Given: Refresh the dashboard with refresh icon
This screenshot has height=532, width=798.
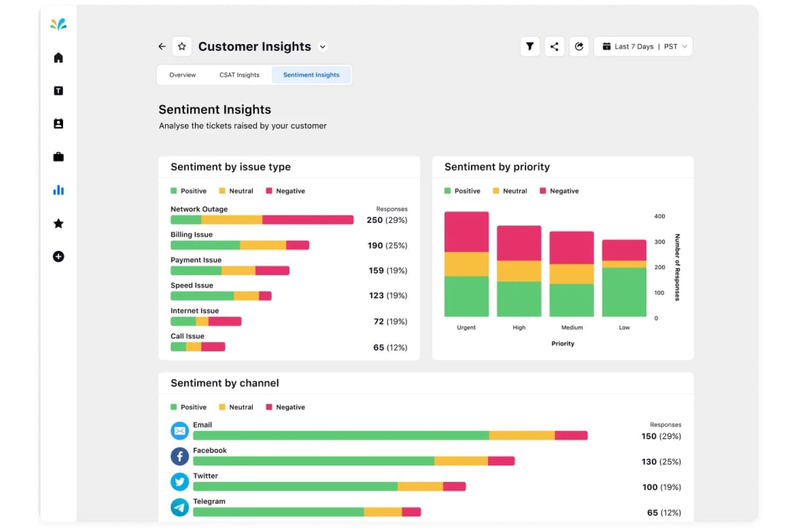Looking at the screenshot, I should point(579,46).
